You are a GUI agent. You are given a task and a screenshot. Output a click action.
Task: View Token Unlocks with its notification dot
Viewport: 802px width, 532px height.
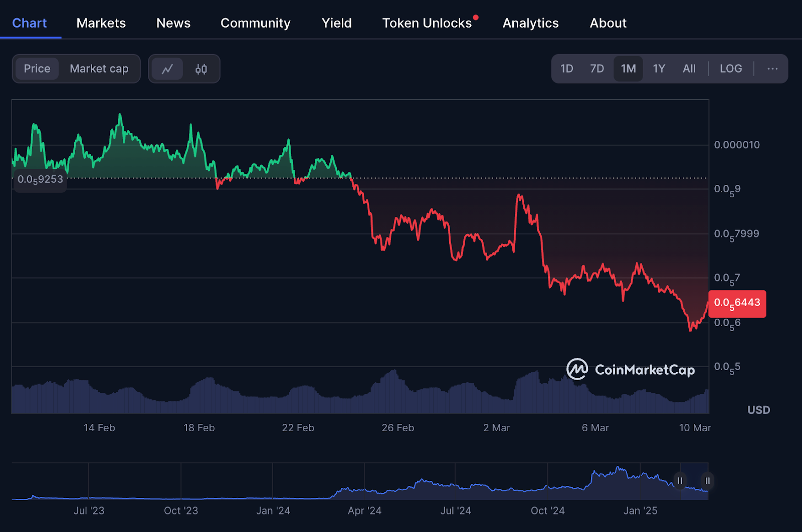click(x=427, y=23)
